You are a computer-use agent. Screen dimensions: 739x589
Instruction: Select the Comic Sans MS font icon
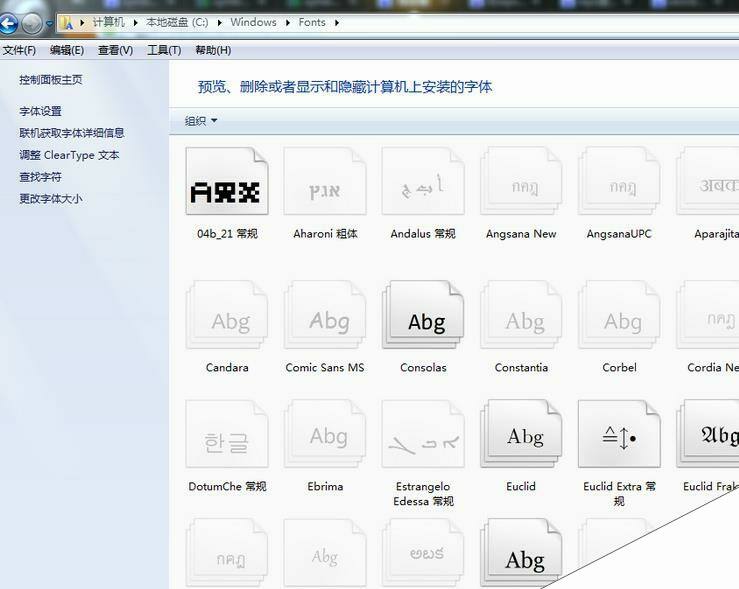[x=325, y=319]
